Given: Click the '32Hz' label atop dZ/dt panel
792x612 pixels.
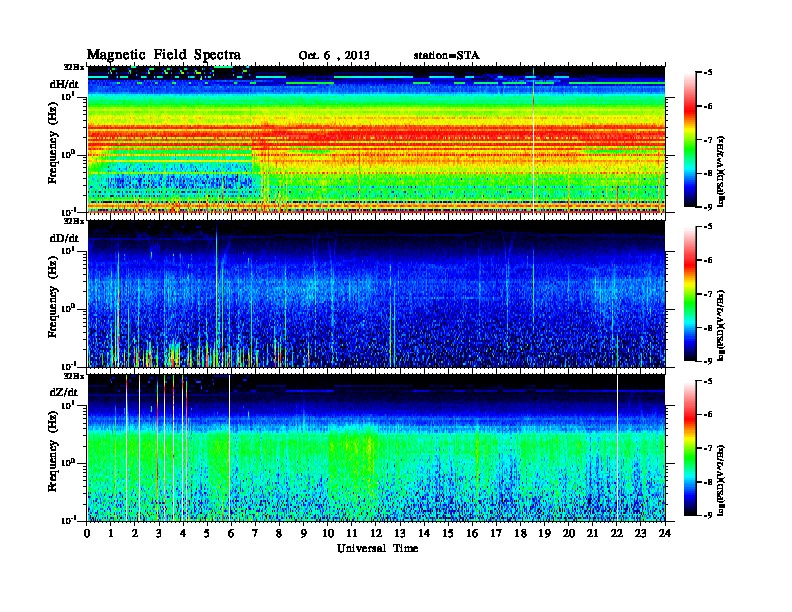Looking at the screenshot, I should pyautogui.click(x=74, y=376).
